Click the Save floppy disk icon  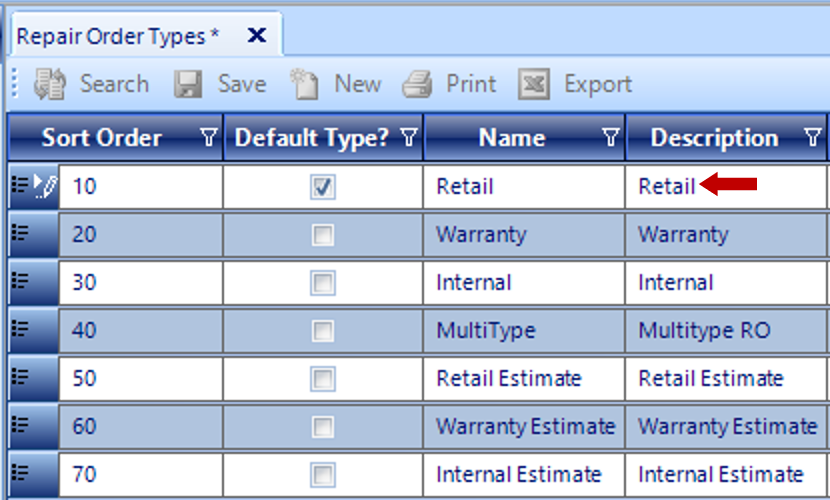(188, 85)
